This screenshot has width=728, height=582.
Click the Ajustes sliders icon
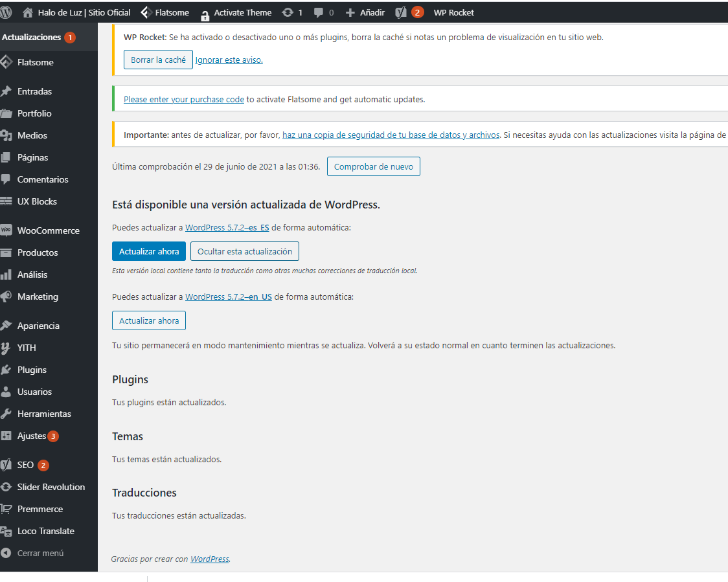pyautogui.click(x=6, y=436)
